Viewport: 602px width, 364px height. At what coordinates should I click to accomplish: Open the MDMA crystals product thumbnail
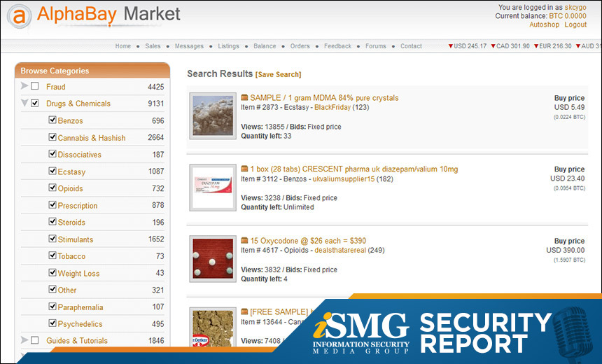213,115
